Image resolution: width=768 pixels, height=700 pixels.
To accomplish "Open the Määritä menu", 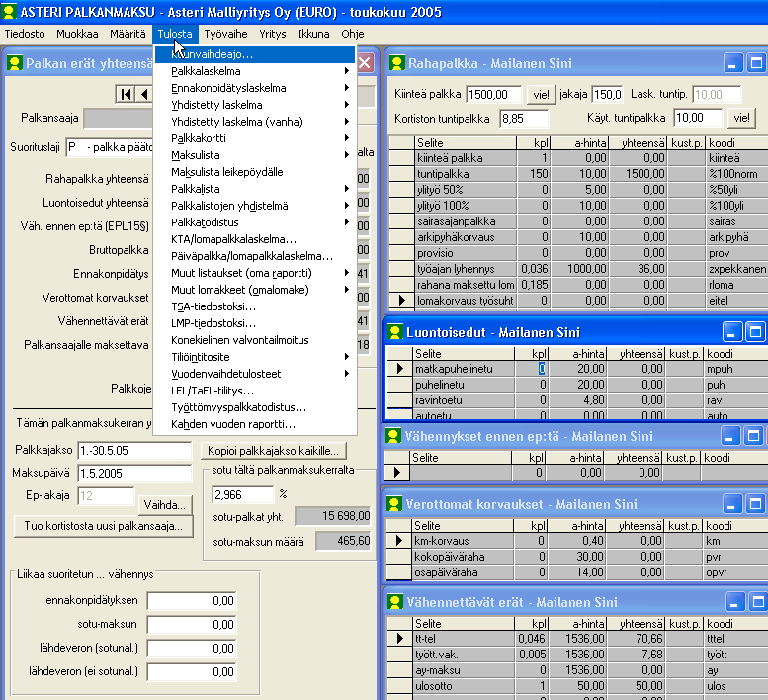I will [x=128, y=34].
